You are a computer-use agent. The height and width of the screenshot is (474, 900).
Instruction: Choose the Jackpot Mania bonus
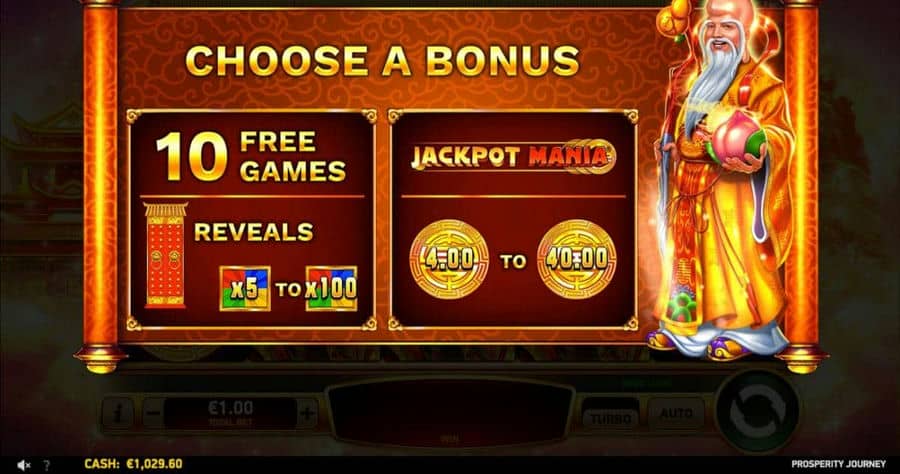tap(513, 220)
